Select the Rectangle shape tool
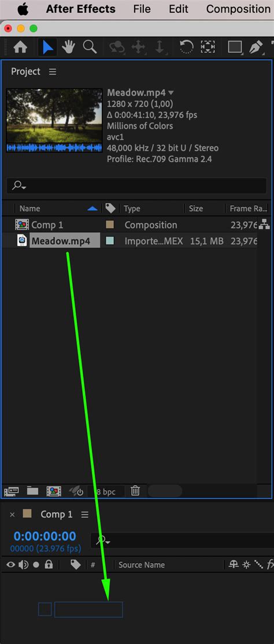 tap(235, 47)
